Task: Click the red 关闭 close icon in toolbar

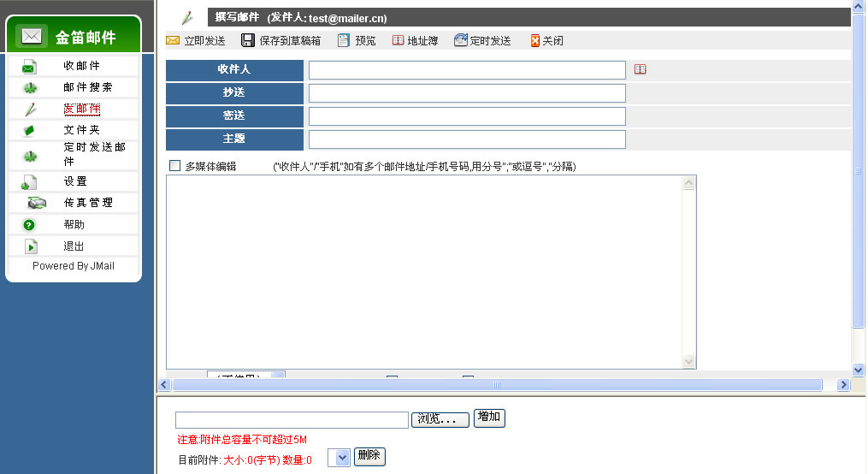Action: tap(535, 40)
